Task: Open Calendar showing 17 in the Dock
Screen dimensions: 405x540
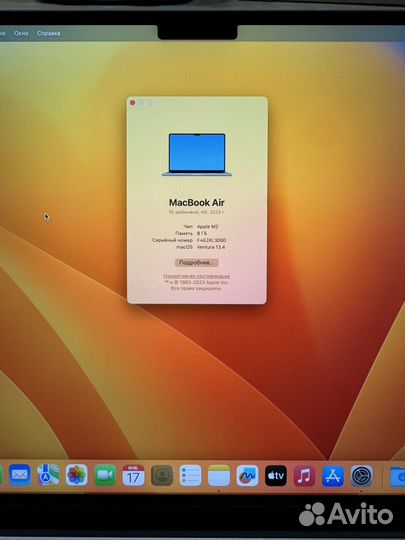Action: 133,475
